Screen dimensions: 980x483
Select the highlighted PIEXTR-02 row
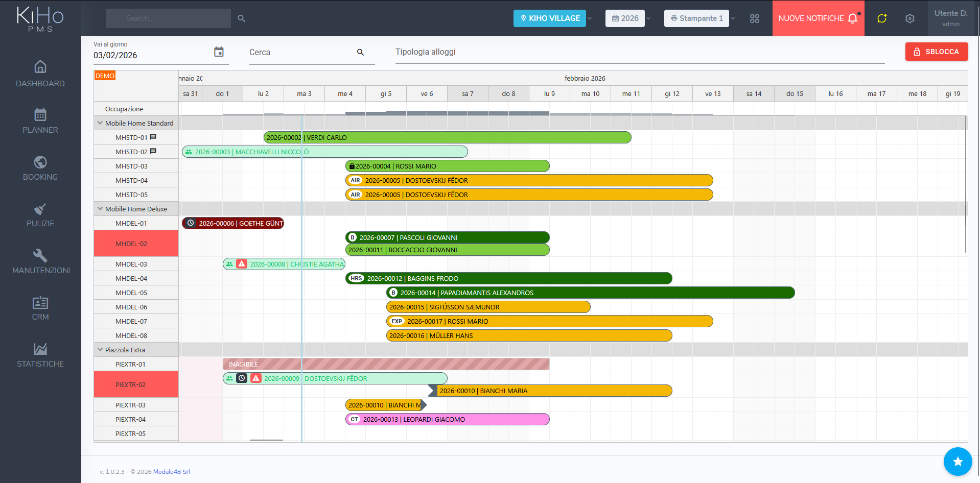coord(136,384)
